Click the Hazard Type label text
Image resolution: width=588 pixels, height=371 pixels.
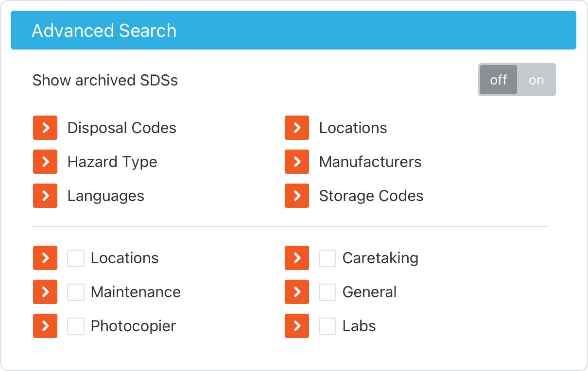point(112,162)
